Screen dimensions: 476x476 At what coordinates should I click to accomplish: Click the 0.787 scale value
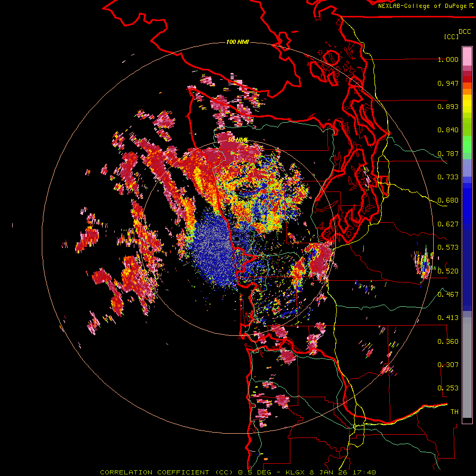point(448,153)
